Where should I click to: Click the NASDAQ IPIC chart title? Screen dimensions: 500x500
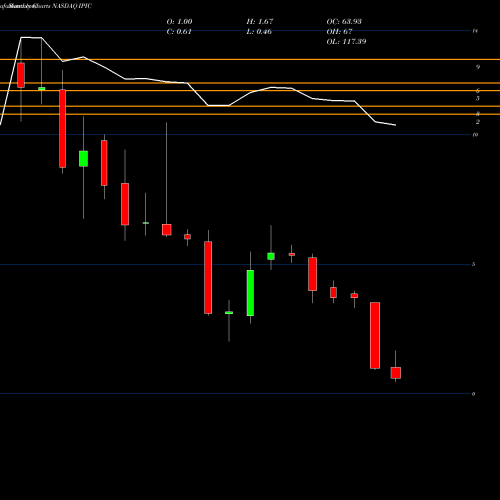(x=72, y=6)
